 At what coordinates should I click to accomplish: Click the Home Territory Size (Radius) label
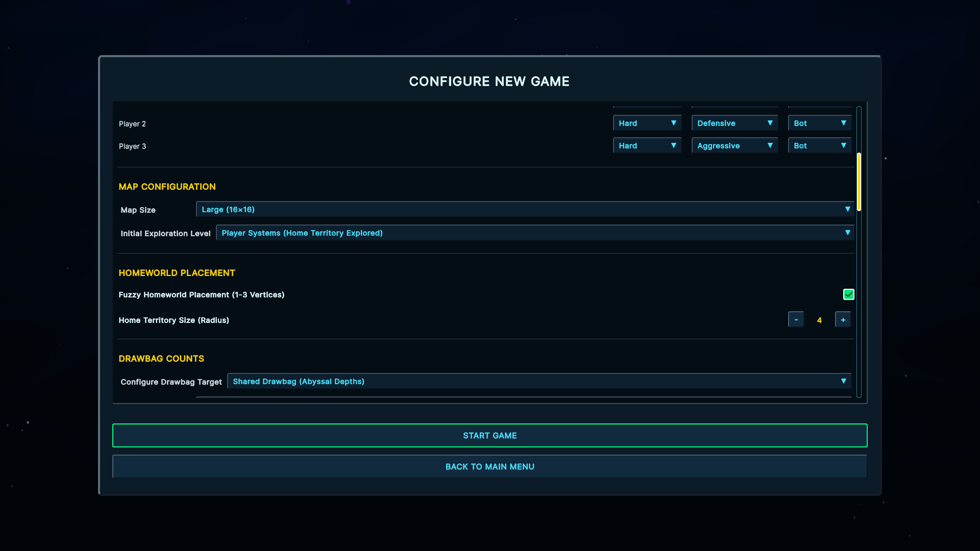174,320
